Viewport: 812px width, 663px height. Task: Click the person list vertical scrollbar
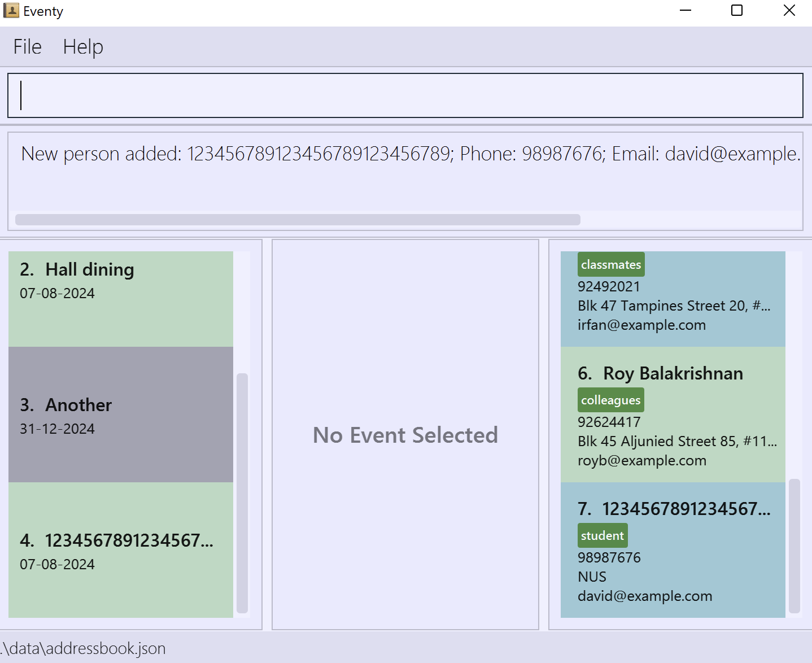click(x=794, y=546)
